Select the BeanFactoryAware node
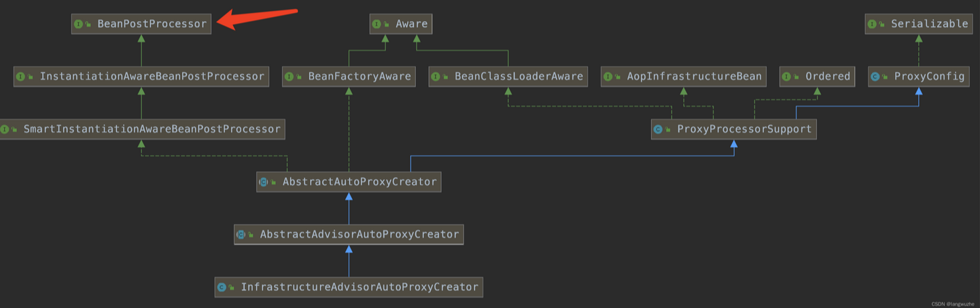 (349, 76)
